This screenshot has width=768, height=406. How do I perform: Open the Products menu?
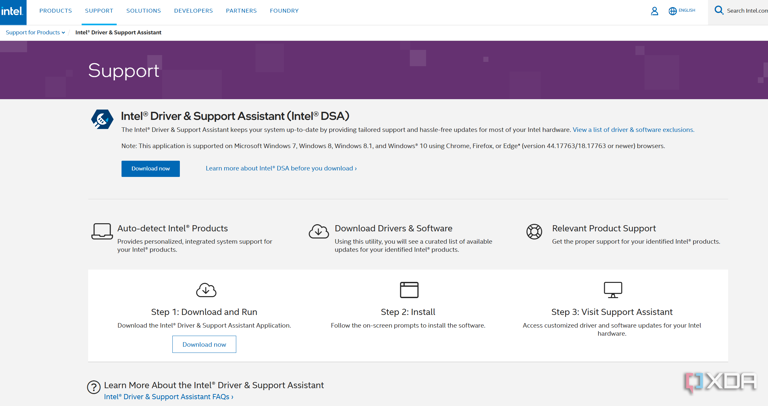click(x=55, y=11)
